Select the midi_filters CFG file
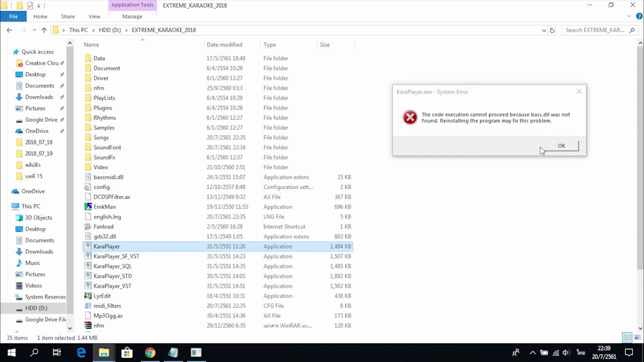This screenshot has width=644, height=362. (107, 306)
